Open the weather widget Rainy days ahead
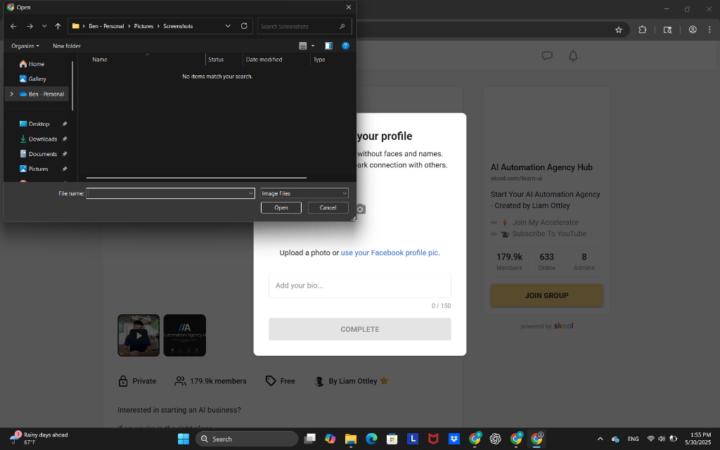 click(x=39, y=439)
